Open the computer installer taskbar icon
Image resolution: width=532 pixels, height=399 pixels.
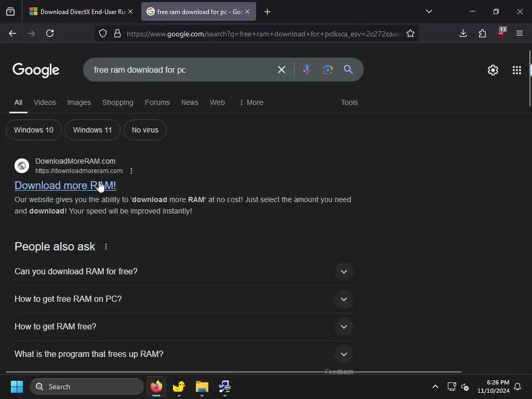[x=224, y=387]
